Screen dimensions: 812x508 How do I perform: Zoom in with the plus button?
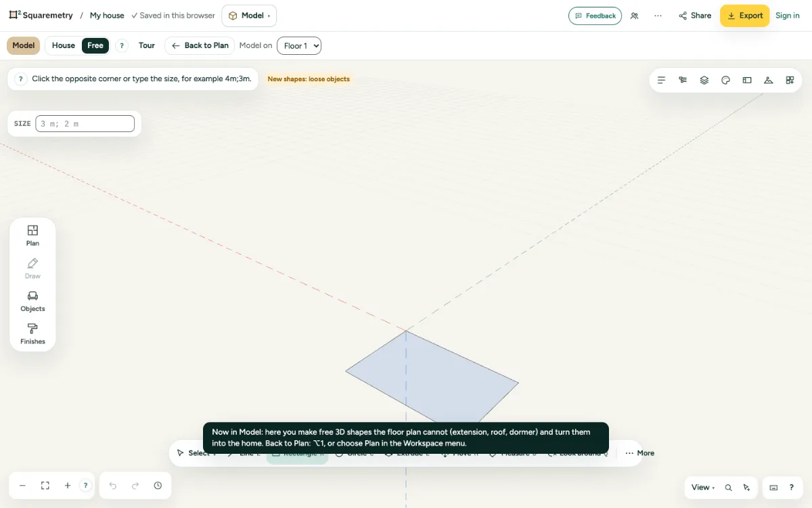[68, 486]
